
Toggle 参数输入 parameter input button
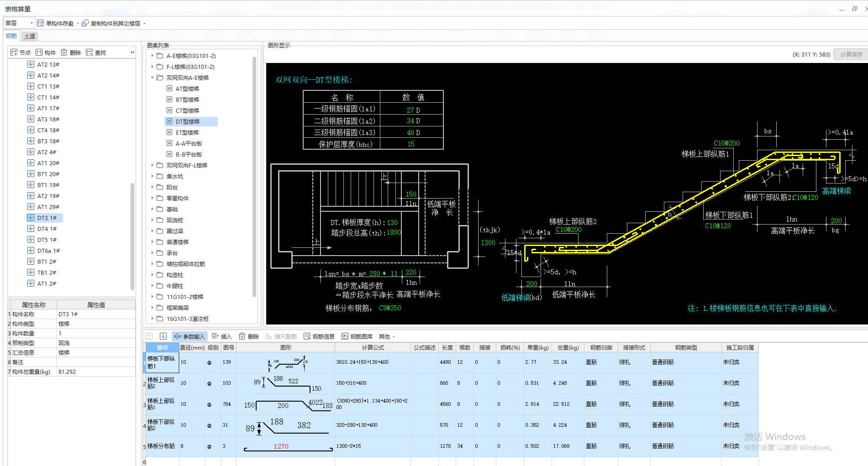(x=189, y=336)
